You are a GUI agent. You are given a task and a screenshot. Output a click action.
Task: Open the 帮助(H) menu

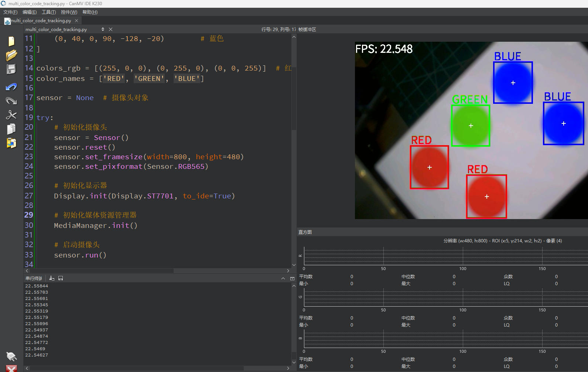(90, 12)
